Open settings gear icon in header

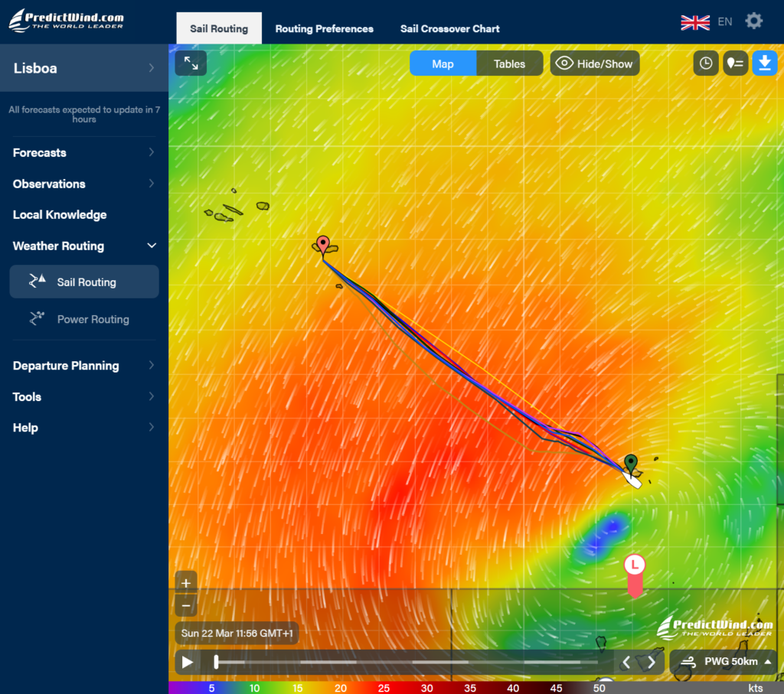[x=753, y=21]
